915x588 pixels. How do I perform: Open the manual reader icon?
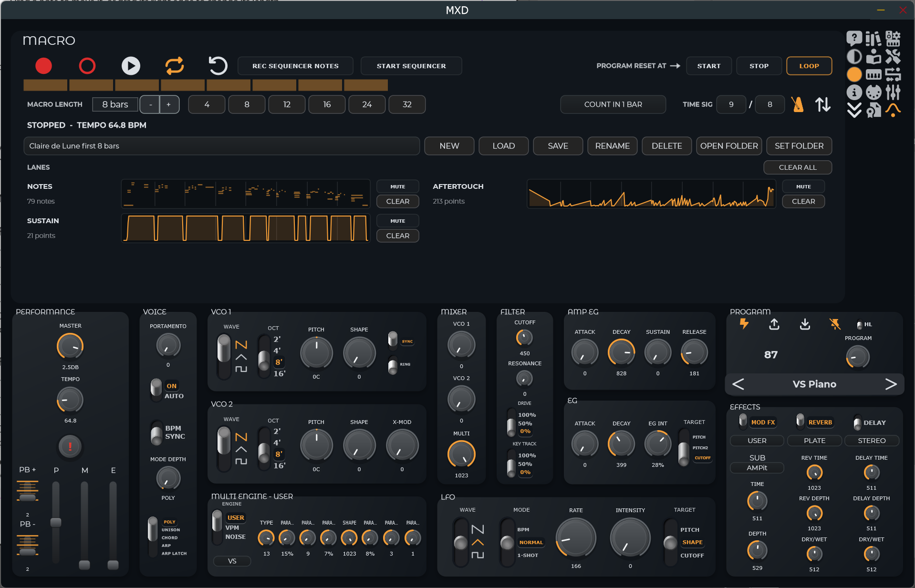(873, 56)
